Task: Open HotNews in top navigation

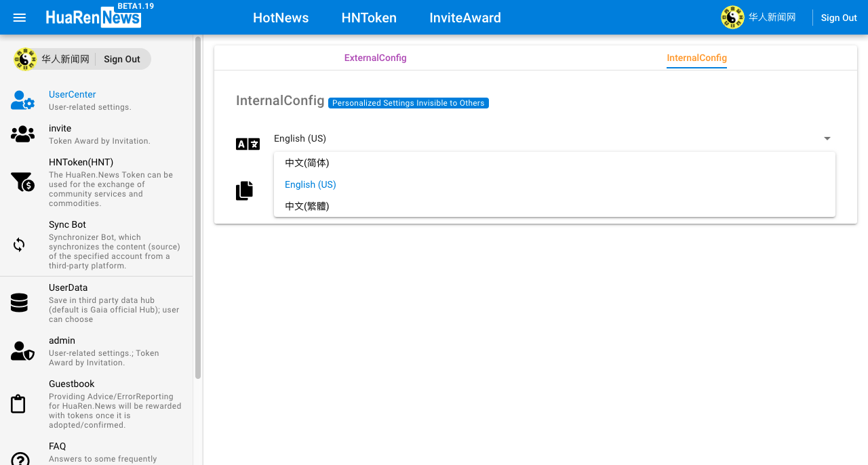Action: [281, 18]
